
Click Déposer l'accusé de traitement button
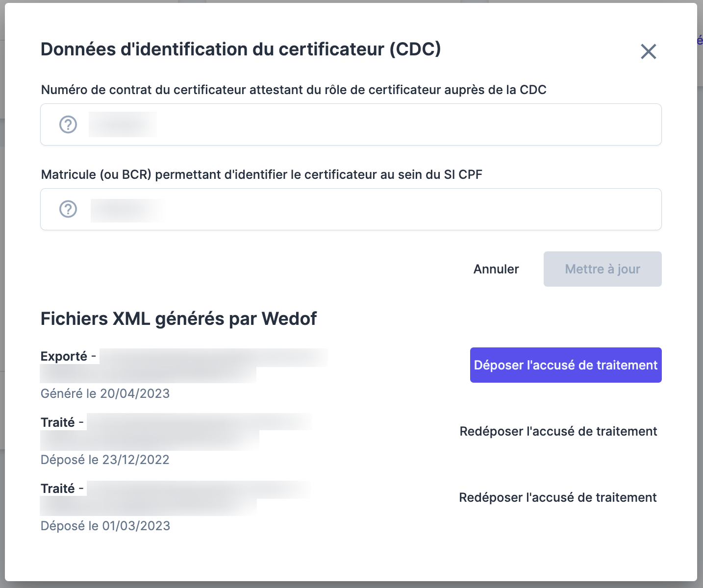point(565,365)
